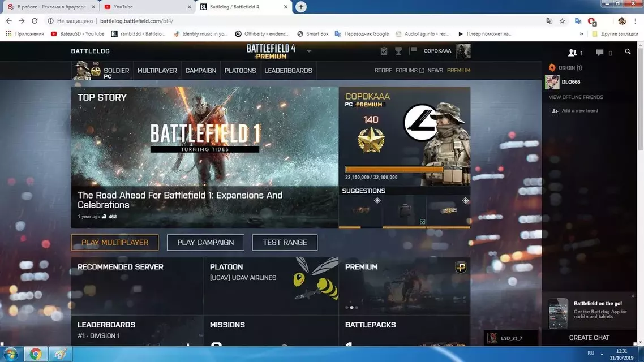Reload the page with refresh icon
The width and height of the screenshot is (644, 362).
pyautogui.click(x=35, y=21)
